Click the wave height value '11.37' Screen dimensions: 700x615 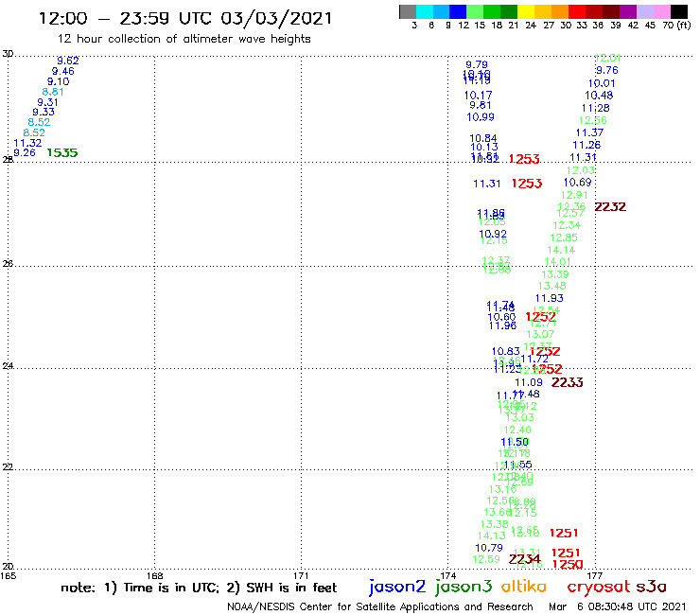click(x=589, y=132)
